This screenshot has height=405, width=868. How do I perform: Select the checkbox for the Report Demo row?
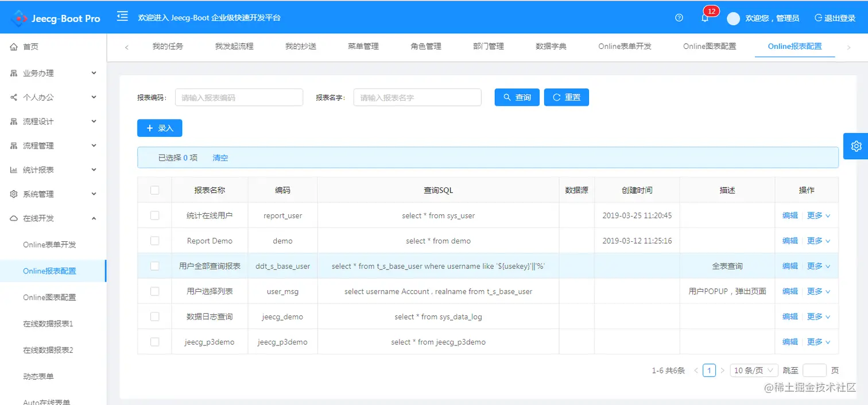point(154,241)
